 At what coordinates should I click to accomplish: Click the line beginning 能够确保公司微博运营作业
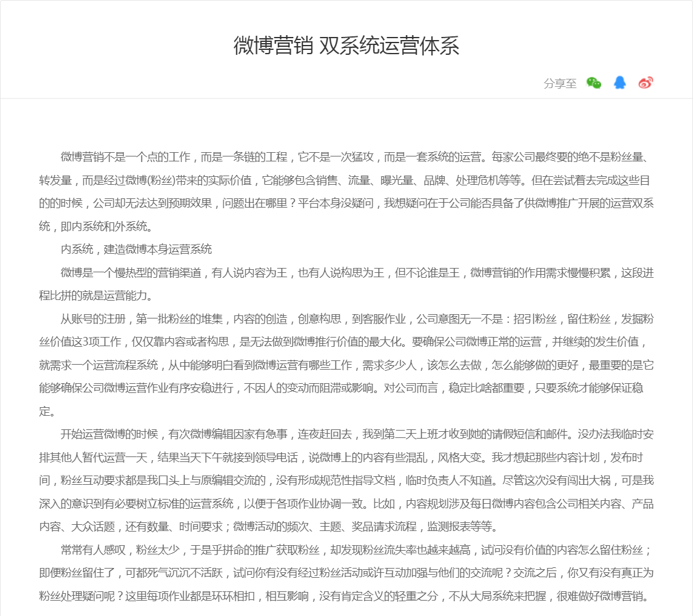click(x=346, y=389)
